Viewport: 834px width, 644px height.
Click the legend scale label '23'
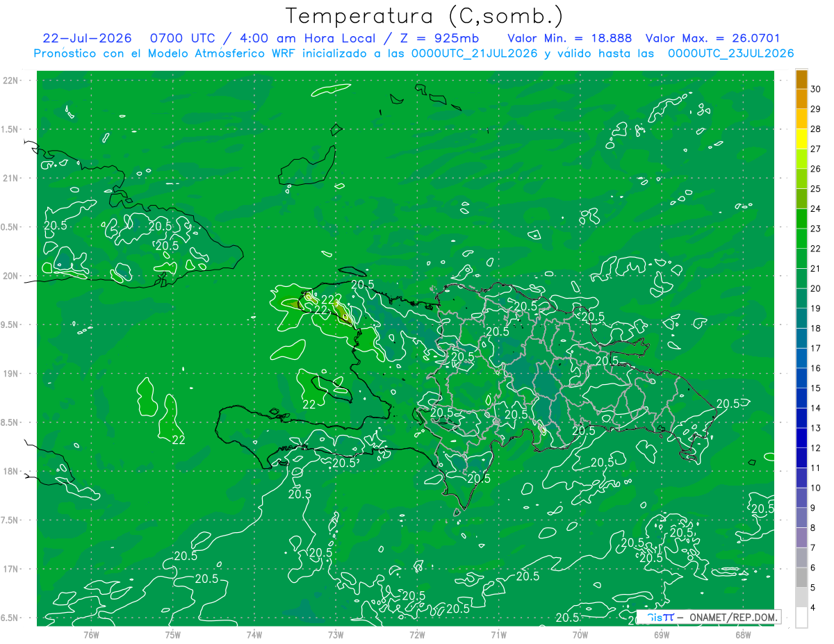pos(817,229)
